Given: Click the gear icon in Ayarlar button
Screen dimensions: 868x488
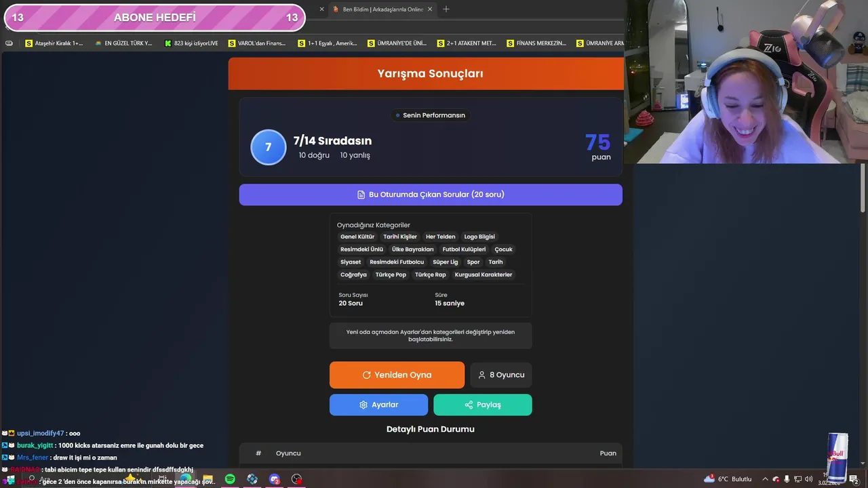Looking at the screenshot, I should point(363,405).
